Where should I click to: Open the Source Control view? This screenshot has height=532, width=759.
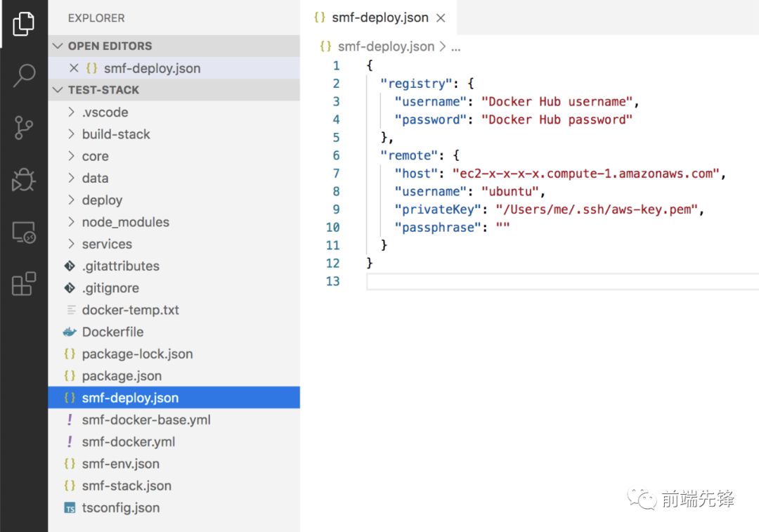pyautogui.click(x=23, y=128)
